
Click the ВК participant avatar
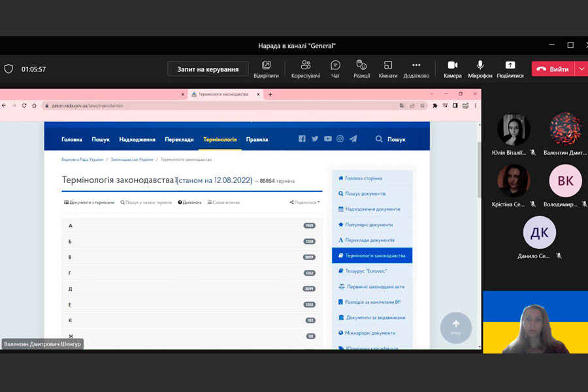click(x=565, y=181)
